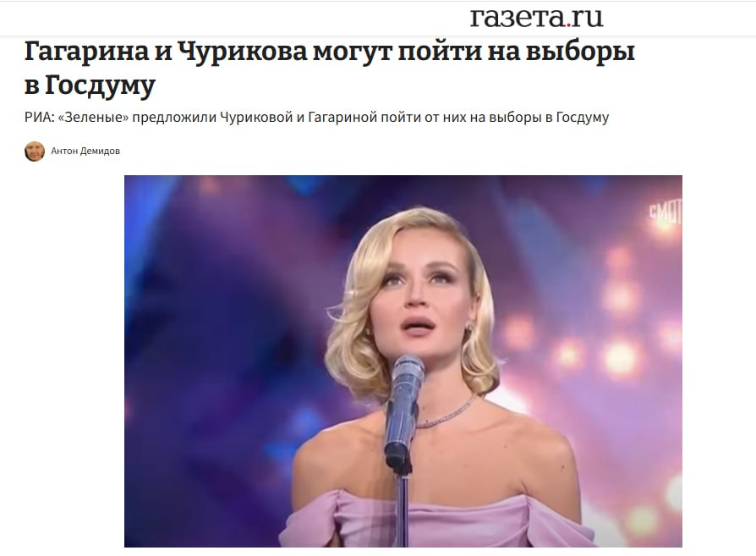The image size is (756, 556).
Task: Click the газета.ru site logo
Action: point(536,18)
